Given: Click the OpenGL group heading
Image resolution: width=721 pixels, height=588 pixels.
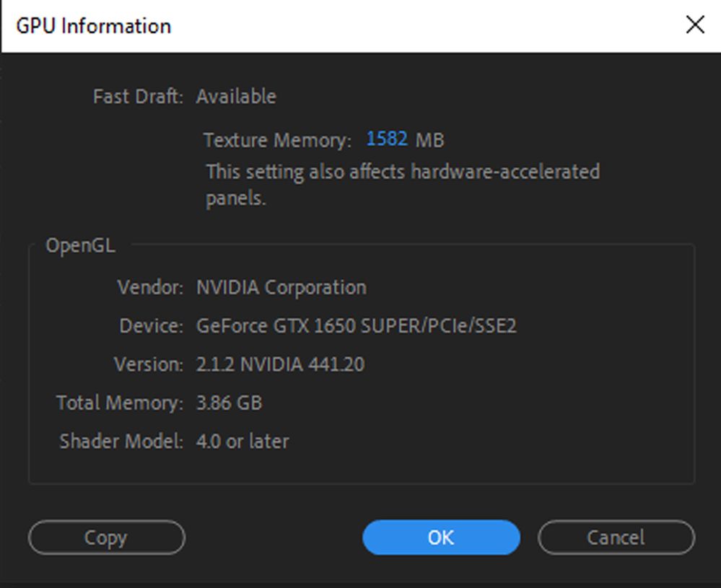Looking at the screenshot, I should (x=80, y=245).
